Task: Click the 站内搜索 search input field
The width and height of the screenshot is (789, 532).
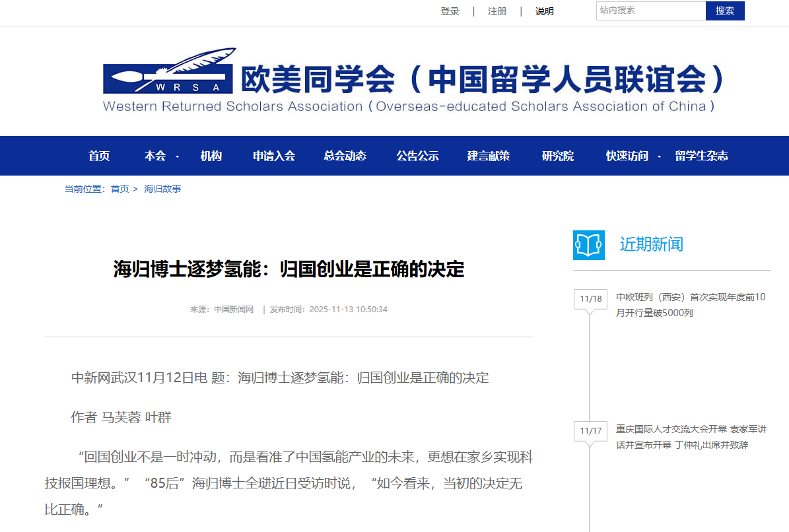Action: [x=650, y=11]
